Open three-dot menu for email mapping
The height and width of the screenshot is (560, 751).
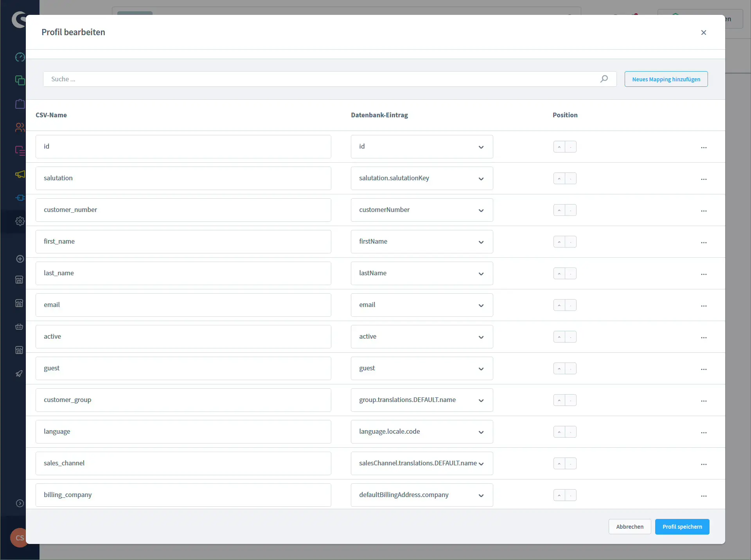click(704, 306)
